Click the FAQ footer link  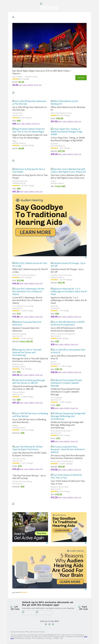[x=27, y=632]
